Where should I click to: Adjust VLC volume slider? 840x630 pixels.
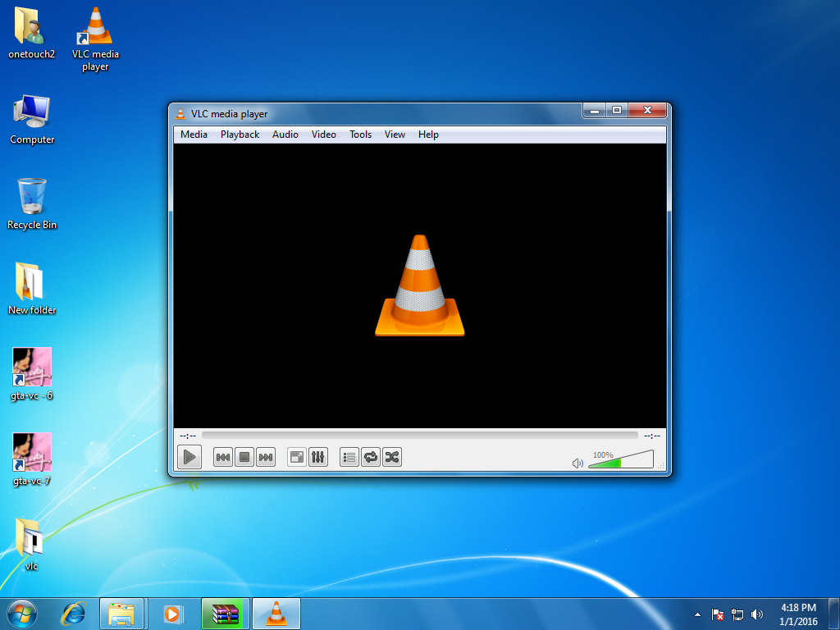click(621, 459)
